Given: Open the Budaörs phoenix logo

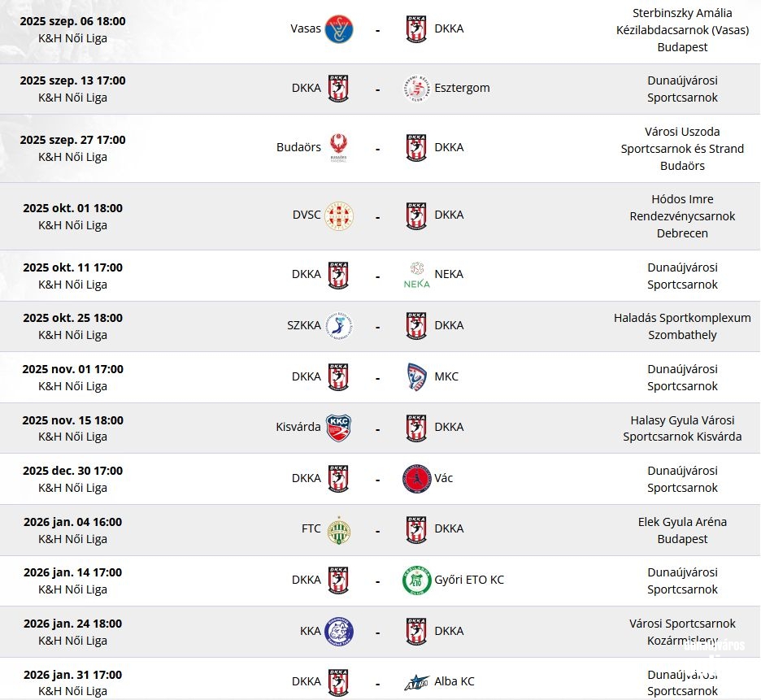Looking at the screenshot, I should (x=339, y=148).
